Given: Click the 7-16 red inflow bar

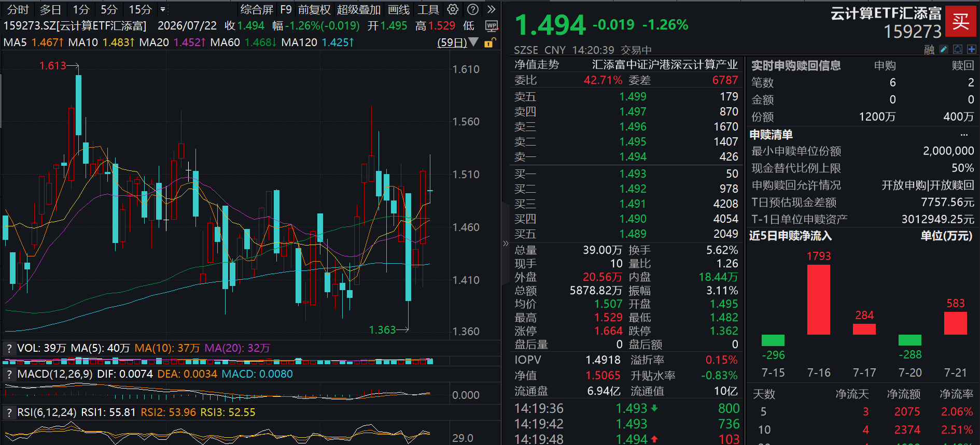Looking at the screenshot, I should click(x=819, y=299).
